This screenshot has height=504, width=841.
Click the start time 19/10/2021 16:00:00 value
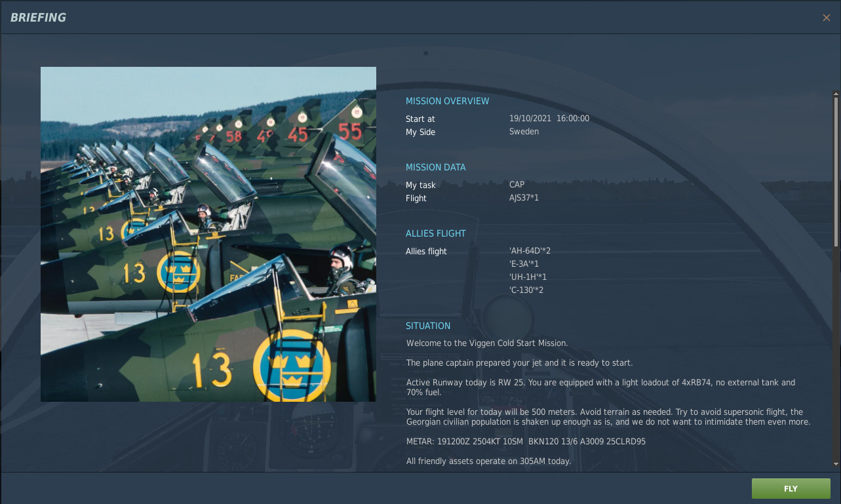tap(549, 119)
